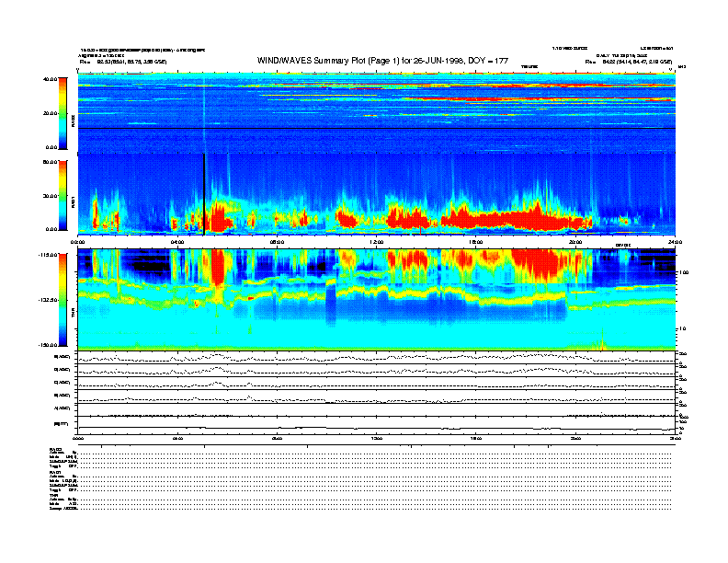Click the -150.00 value on TNR scale
This screenshot has width=728, height=563.
click(x=48, y=344)
